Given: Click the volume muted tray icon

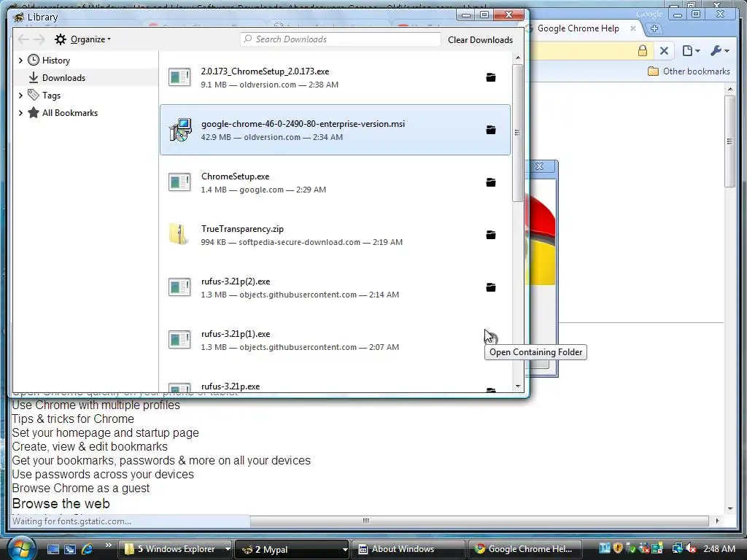Looking at the screenshot, I should click(x=691, y=548).
